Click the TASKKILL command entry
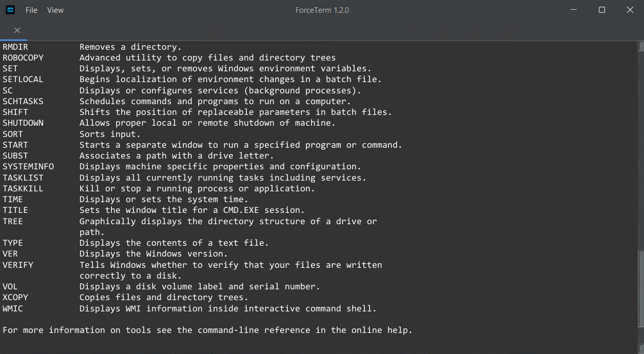This screenshot has width=644, height=354. point(23,188)
